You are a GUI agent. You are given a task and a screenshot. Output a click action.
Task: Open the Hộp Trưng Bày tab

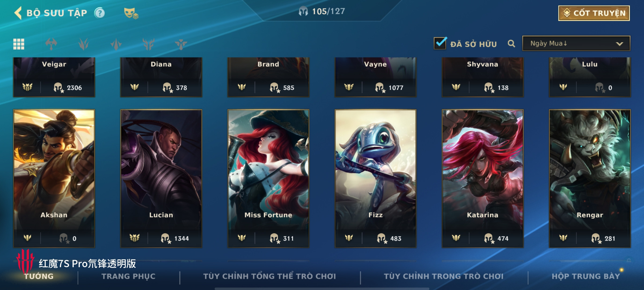586,276
